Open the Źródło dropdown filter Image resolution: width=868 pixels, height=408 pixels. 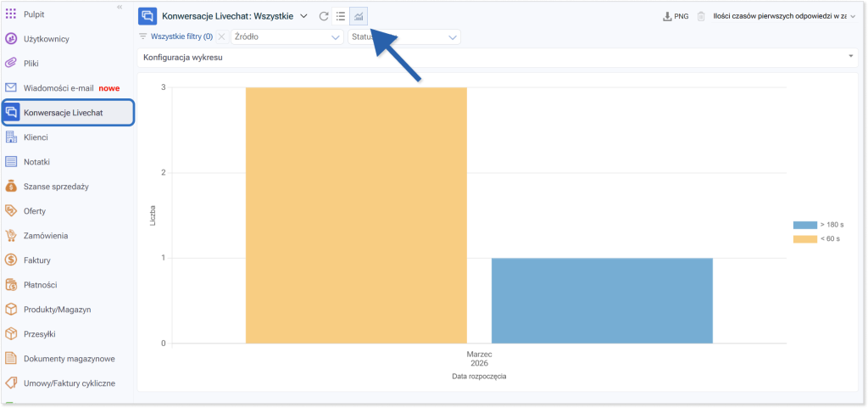(287, 36)
